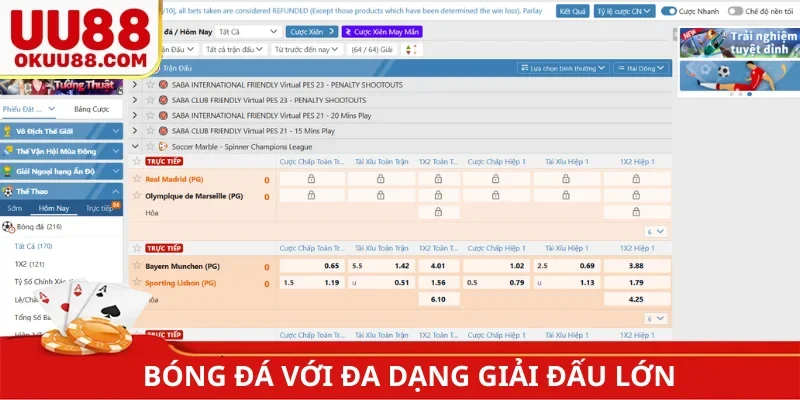Open the Bảng Cược tab
Viewport: 800px width, 400px height.
[92, 109]
